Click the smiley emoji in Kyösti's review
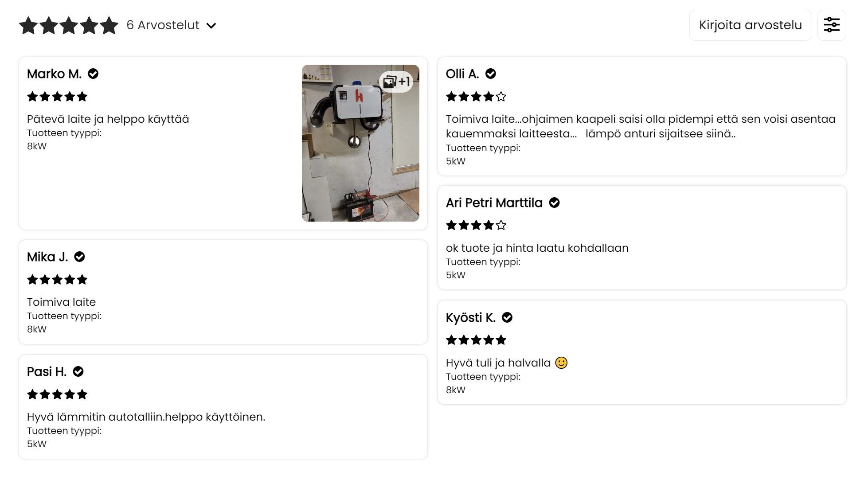Screen dimensions: 868x480 561,363
